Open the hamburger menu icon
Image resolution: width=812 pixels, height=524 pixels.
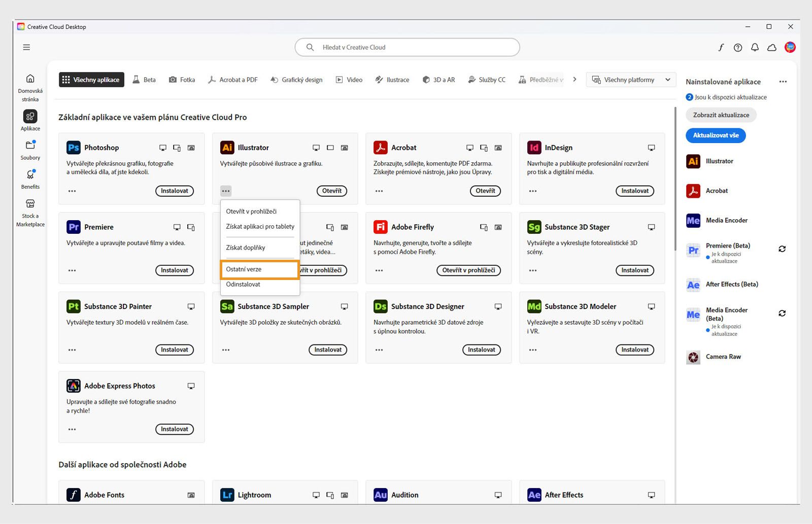[26, 47]
